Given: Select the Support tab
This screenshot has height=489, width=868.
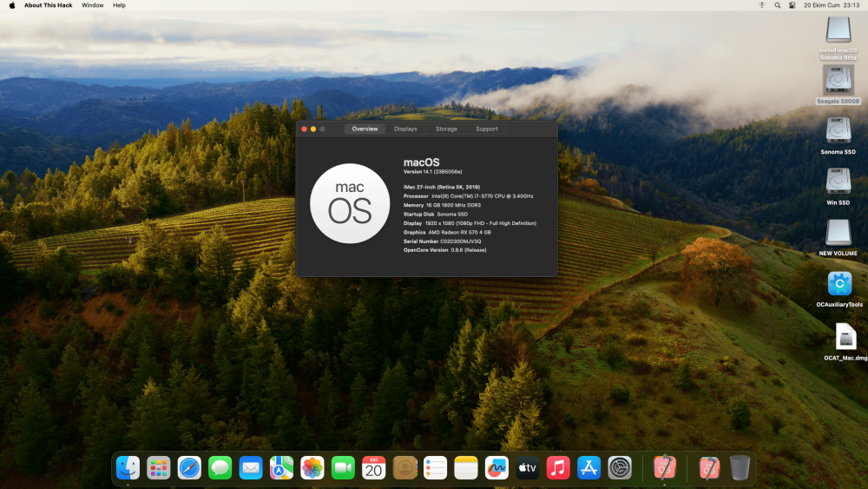Looking at the screenshot, I should pyautogui.click(x=487, y=129).
